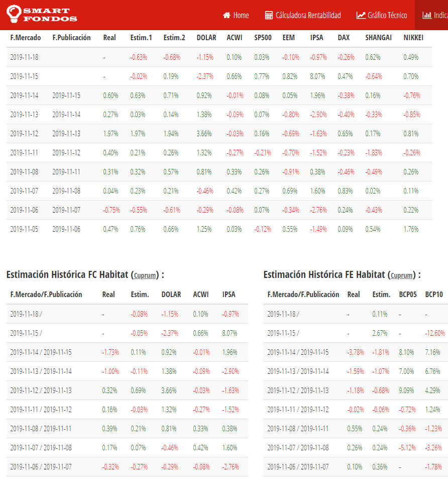Click the SP500 column header
The image size is (448, 480).
point(263,38)
